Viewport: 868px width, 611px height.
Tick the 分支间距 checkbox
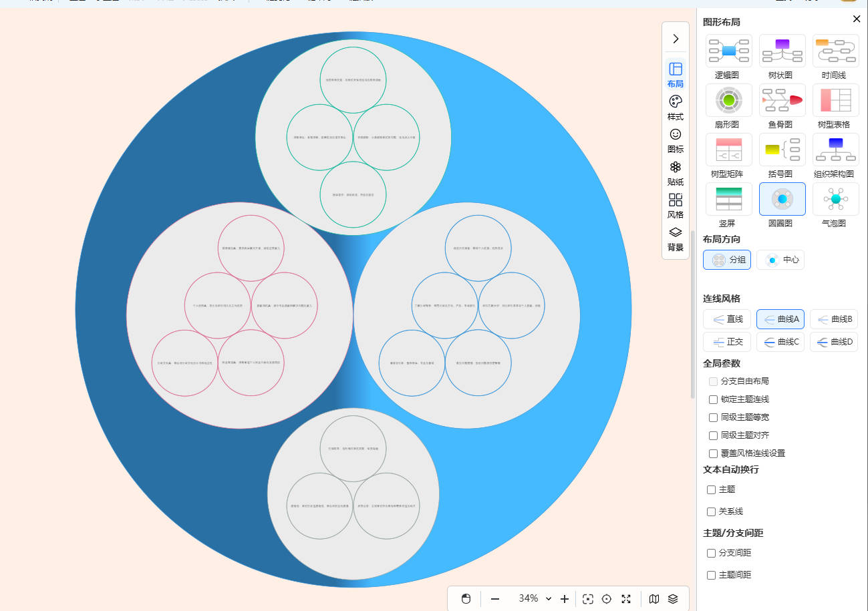point(711,553)
